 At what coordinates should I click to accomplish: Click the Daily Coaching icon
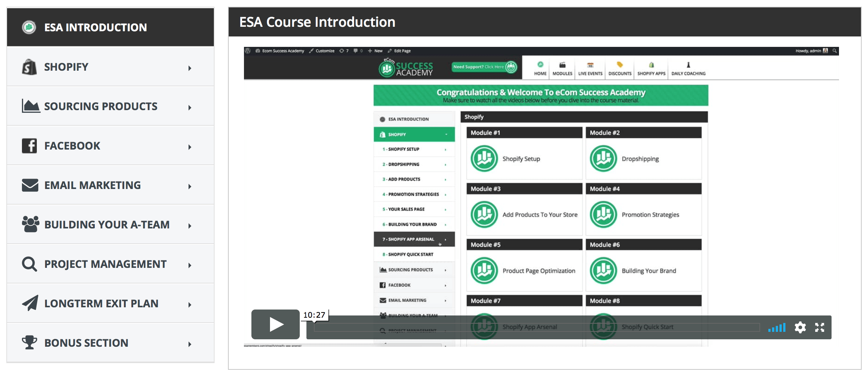coord(688,65)
